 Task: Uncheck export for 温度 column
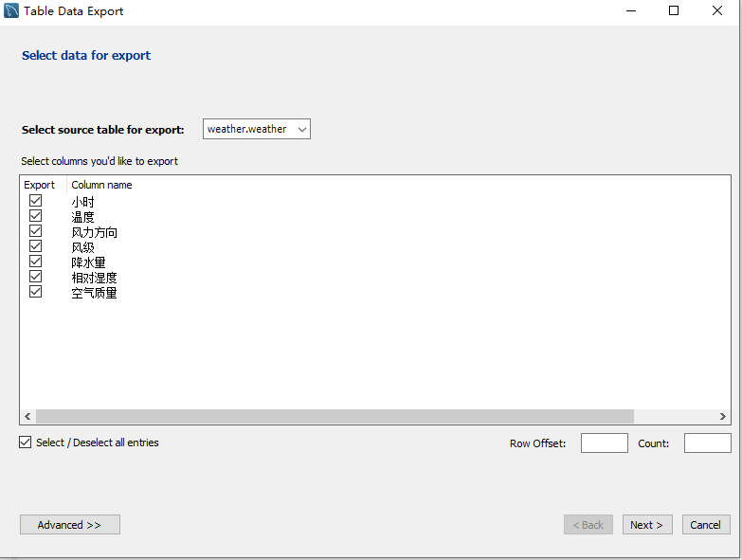(x=36, y=216)
